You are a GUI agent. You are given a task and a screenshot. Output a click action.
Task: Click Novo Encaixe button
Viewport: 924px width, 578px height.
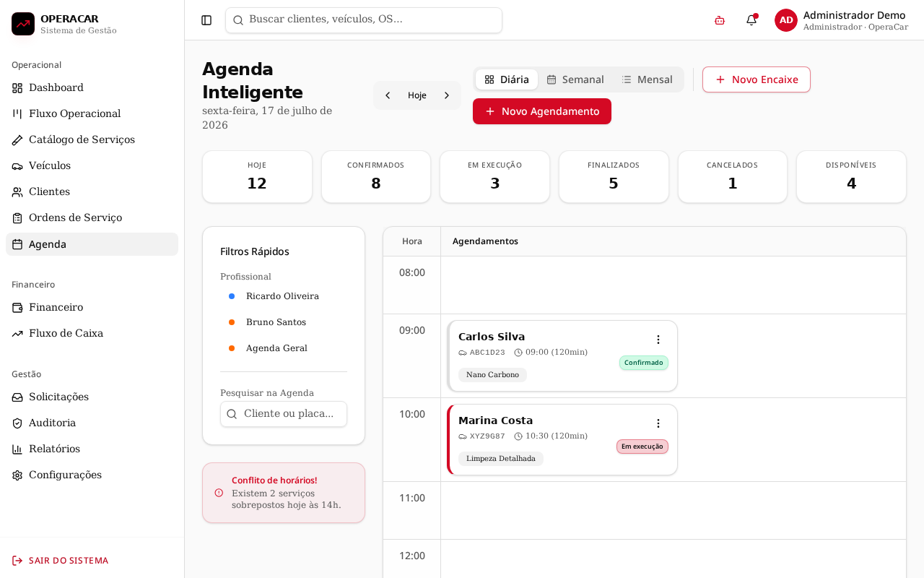[757, 79]
